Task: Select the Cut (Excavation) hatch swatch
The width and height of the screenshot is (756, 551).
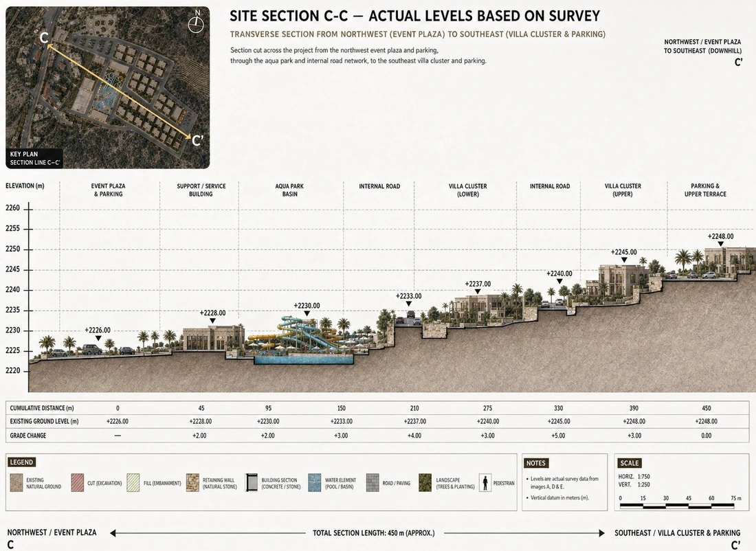Action: (77, 482)
